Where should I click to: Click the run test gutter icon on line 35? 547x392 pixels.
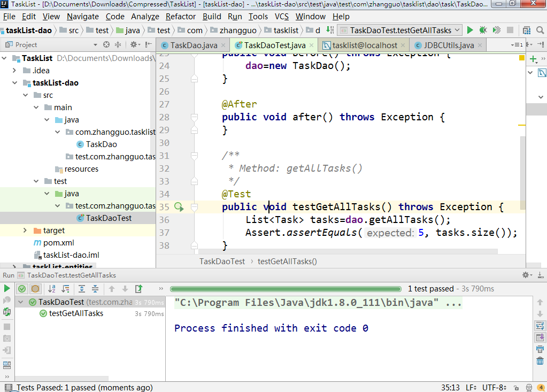point(179,207)
